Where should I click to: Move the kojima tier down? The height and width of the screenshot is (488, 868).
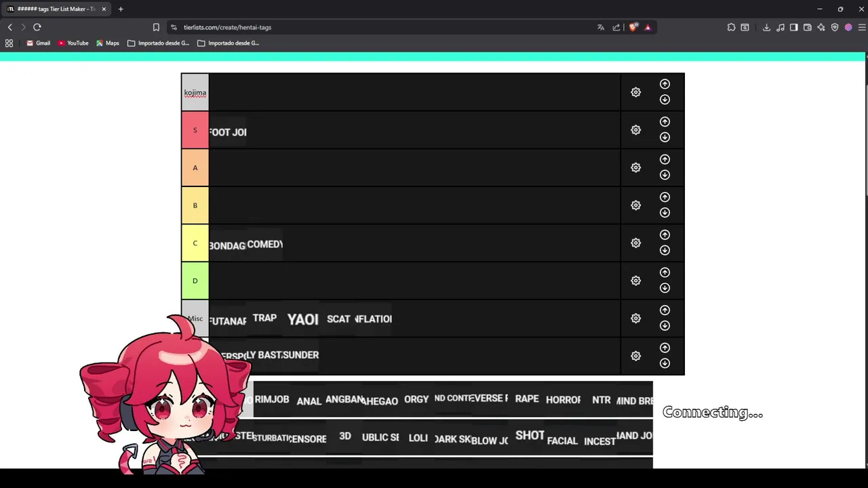(665, 100)
